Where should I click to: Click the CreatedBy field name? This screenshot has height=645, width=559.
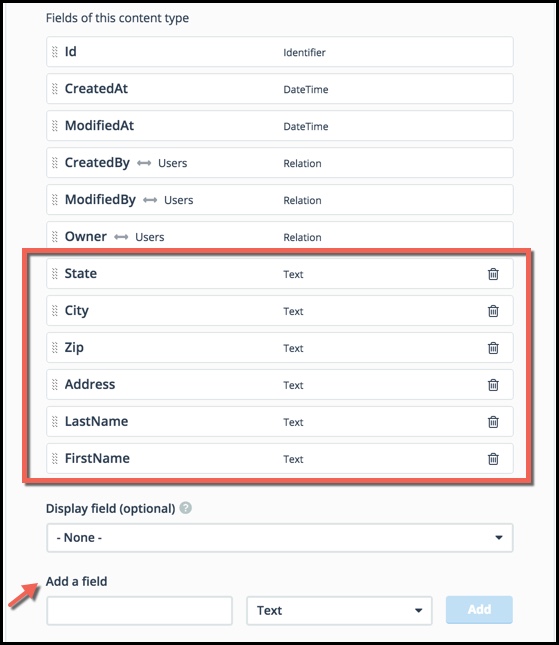tap(97, 163)
